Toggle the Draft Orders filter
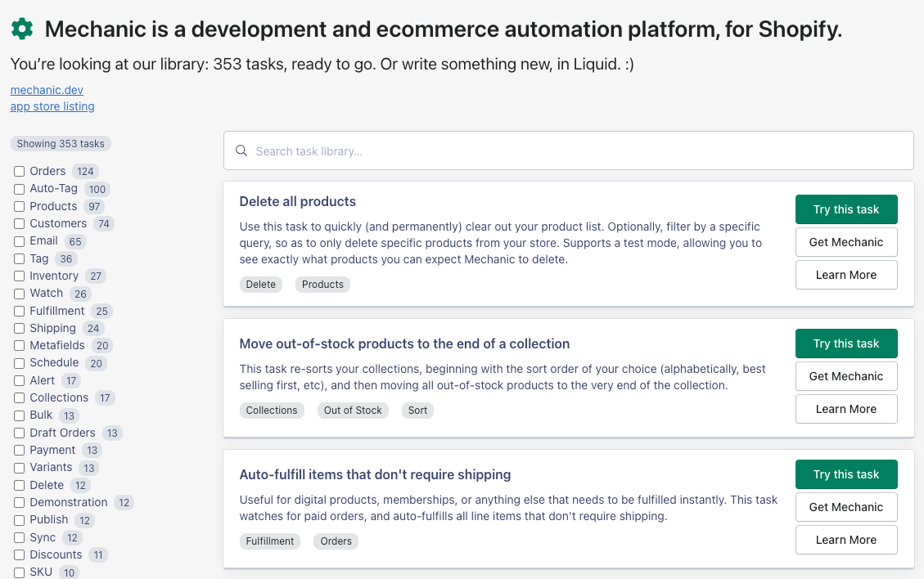The height and width of the screenshot is (579, 924). point(19,433)
